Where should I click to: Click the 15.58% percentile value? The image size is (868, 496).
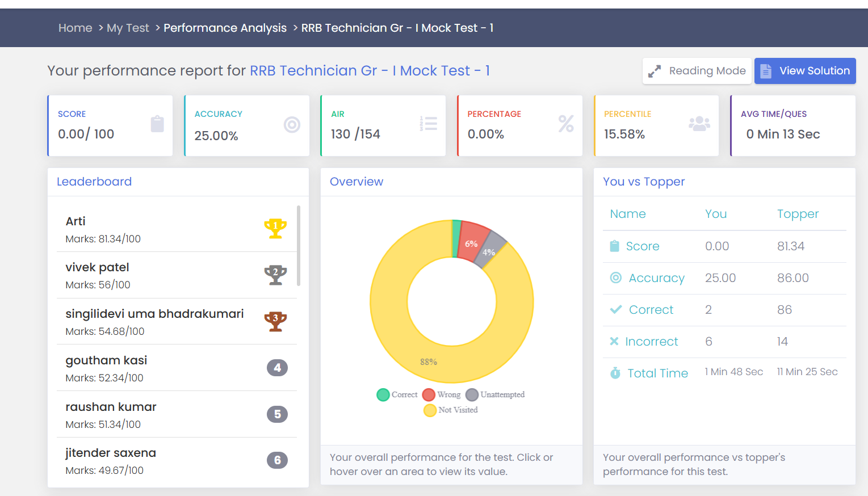point(624,134)
